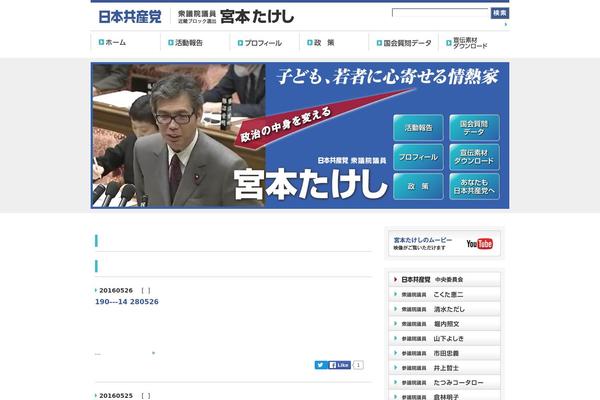
Task: Open 日本共産党 中央委員会 sidebar link
Action: (x=444, y=279)
